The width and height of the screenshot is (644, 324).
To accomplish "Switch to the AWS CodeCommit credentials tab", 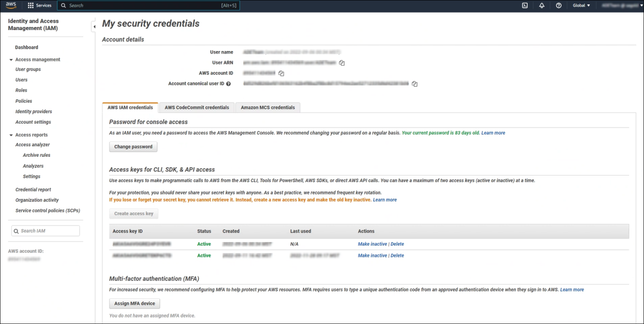I will [196, 107].
